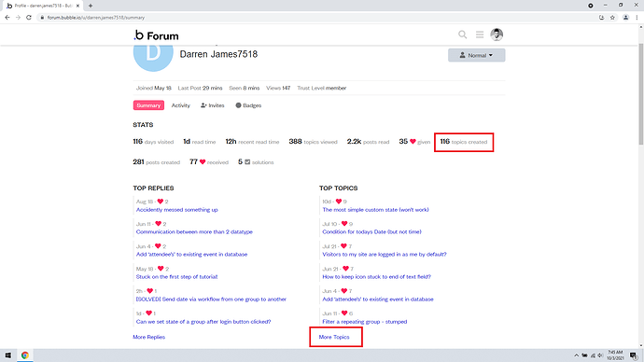644x362 pixels.
Task: Click volume icon in system tray
Action: [600, 355]
